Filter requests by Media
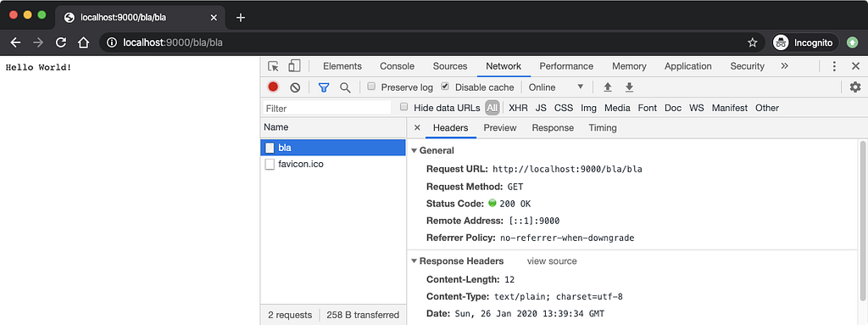868x325 pixels. click(x=617, y=108)
